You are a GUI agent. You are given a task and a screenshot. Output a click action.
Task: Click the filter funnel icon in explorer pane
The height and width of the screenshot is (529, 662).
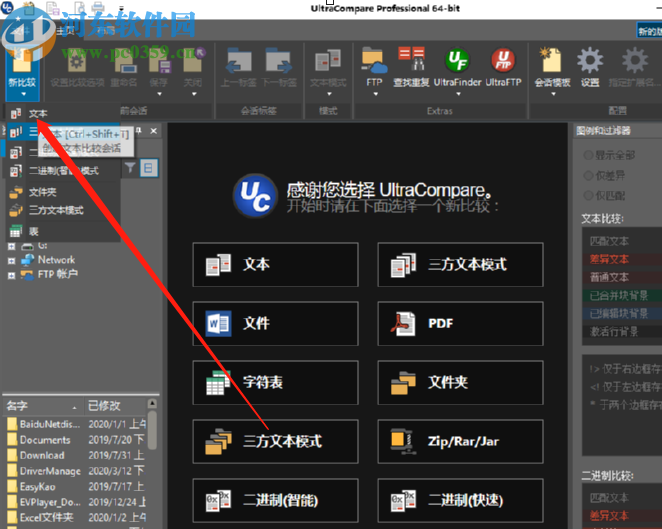[x=130, y=168]
